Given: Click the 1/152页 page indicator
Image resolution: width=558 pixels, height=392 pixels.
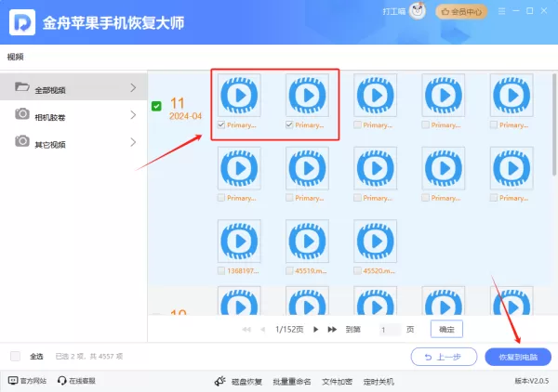Looking at the screenshot, I should pyautogui.click(x=289, y=330).
